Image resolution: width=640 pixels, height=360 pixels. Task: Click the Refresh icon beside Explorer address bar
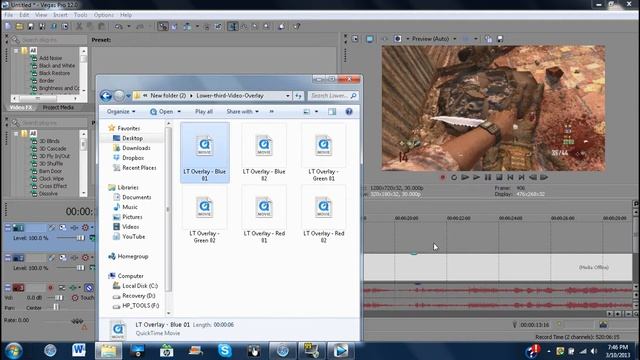[298, 96]
